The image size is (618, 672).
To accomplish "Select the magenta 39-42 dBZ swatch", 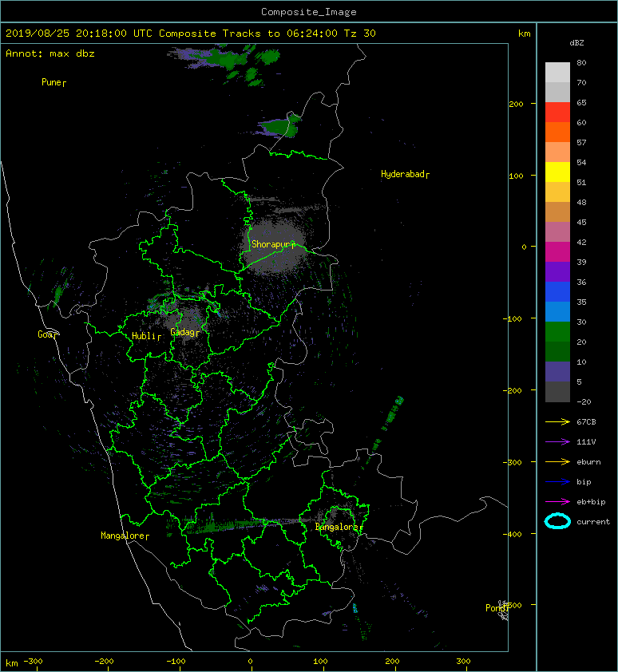I will click(x=557, y=251).
